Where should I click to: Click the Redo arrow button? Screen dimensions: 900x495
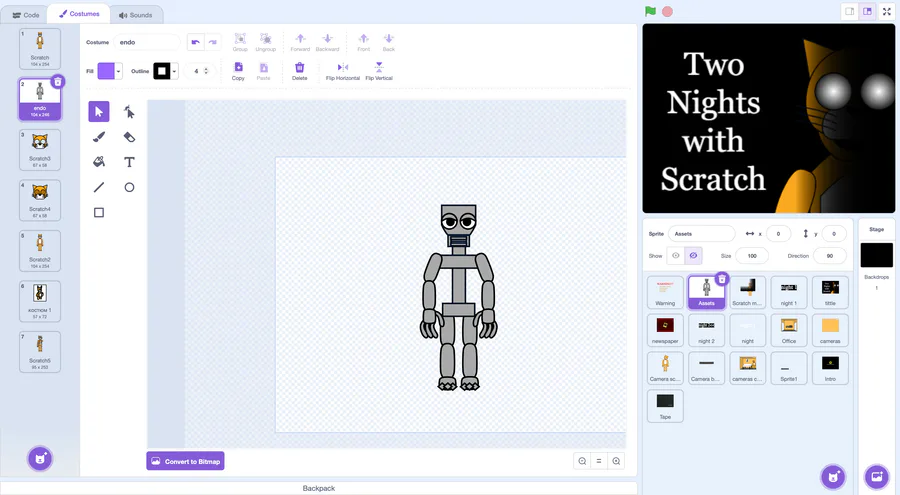pyautogui.click(x=212, y=42)
